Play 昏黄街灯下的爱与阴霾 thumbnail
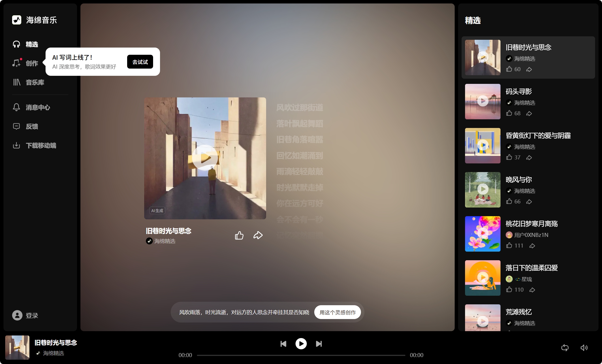 (483, 146)
